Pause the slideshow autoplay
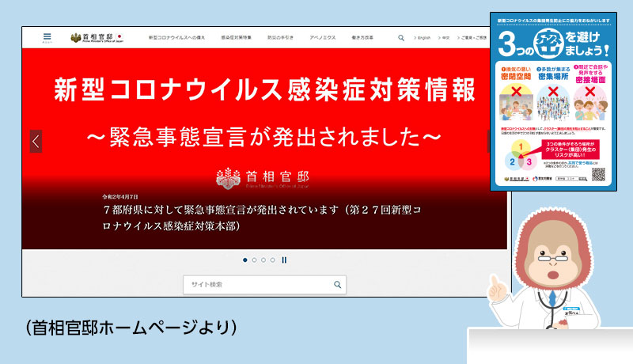Image resolution: width=633 pixels, height=364 pixels. point(284,260)
